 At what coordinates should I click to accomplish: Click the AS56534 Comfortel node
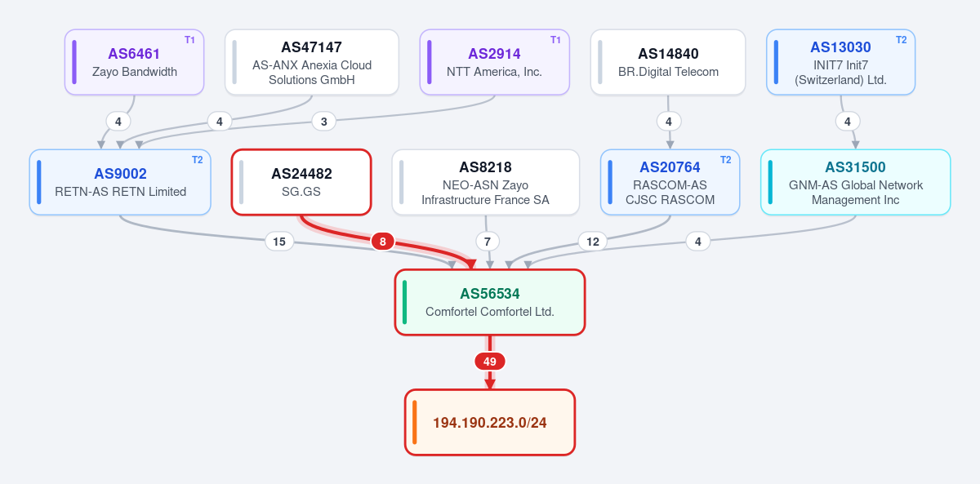click(490, 302)
